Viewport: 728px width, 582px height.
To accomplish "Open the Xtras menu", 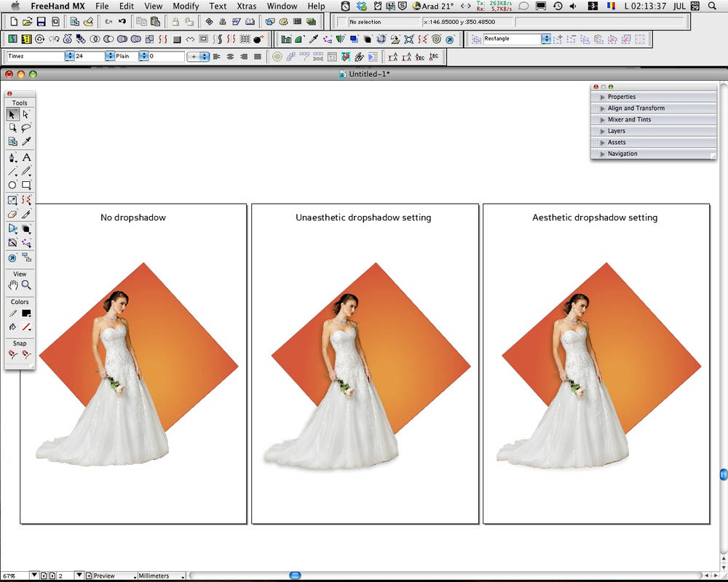I will coord(246,6).
